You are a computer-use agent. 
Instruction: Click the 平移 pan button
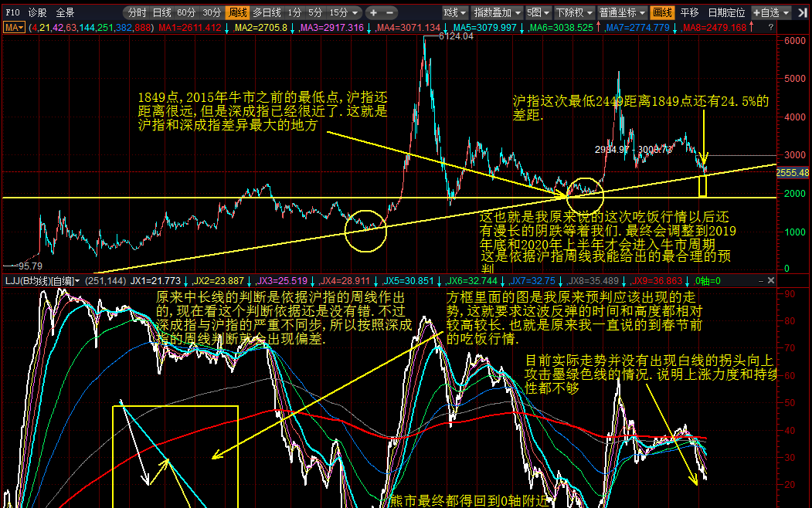pos(689,12)
